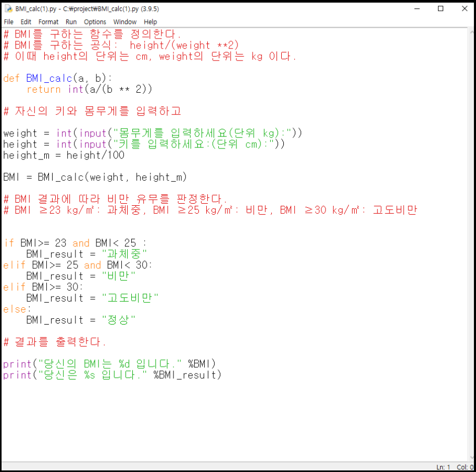Open the Window menu
The width and height of the screenshot is (476, 472).
[125, 22]
